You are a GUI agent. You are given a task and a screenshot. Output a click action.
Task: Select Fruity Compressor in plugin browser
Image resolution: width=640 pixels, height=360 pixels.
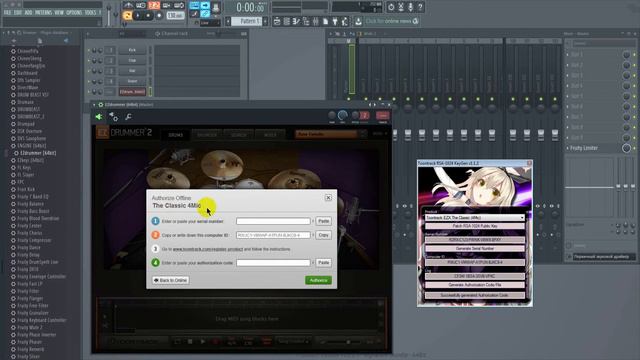click(x=34, y=240)
